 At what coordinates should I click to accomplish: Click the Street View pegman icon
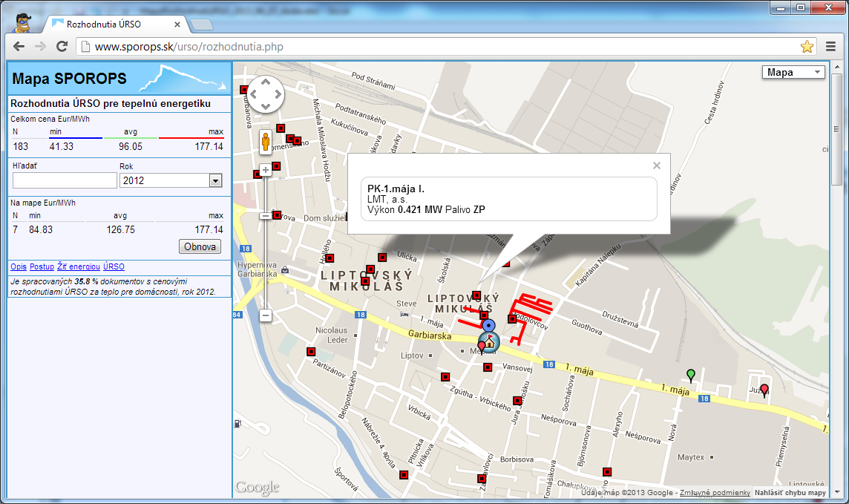pyautogui.click(x=266, y=142)
